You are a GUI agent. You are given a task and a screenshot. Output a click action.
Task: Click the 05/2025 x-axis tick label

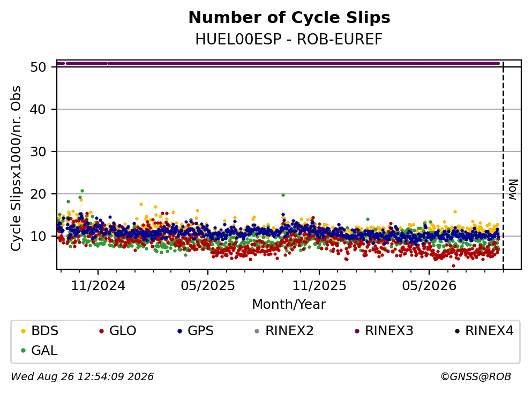click(x=208, y=286)
